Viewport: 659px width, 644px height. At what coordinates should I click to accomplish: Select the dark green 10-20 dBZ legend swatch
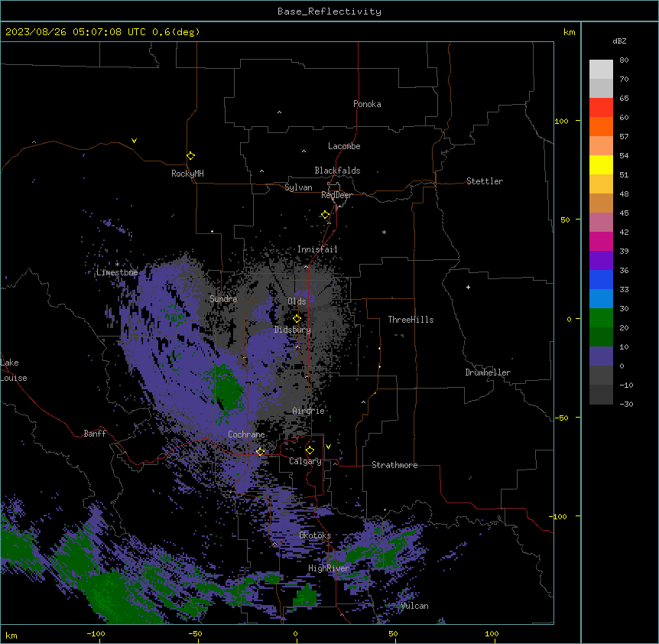(601, 337)
